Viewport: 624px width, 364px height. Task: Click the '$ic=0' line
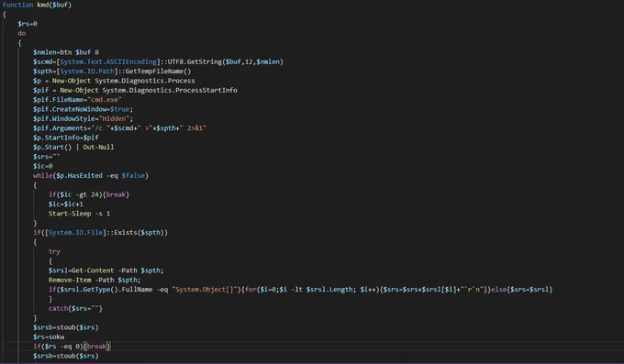(42, 166)
